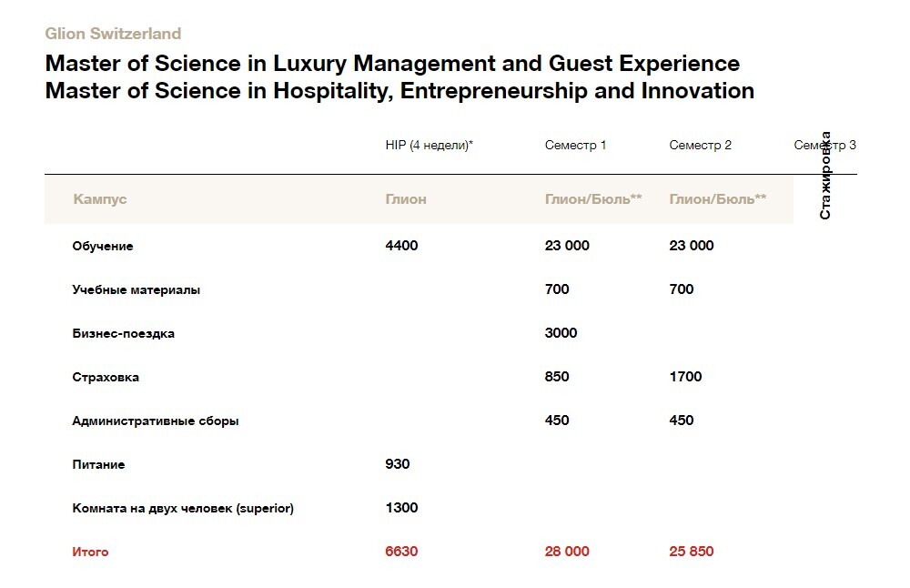Click the Питание row label

point(98,464)
